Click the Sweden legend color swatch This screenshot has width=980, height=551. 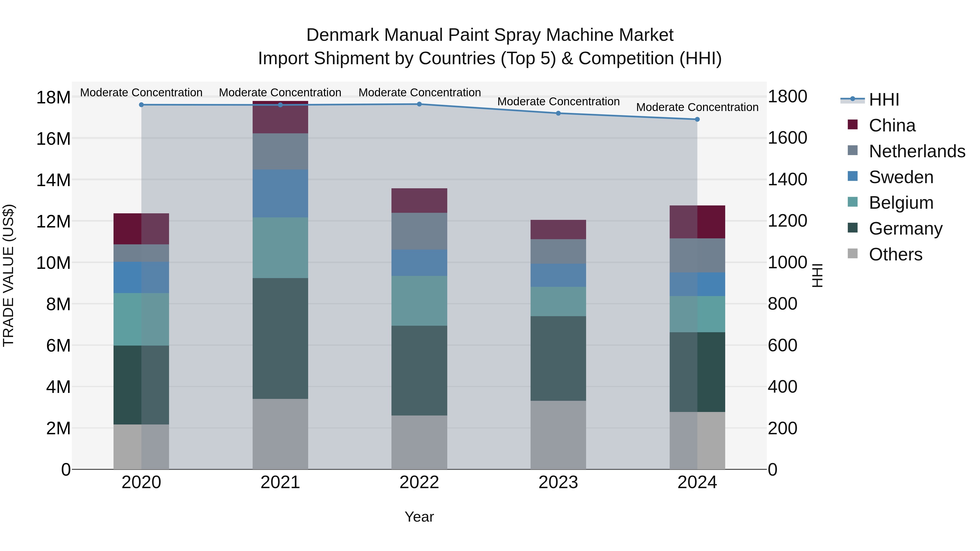pos(853,176)
